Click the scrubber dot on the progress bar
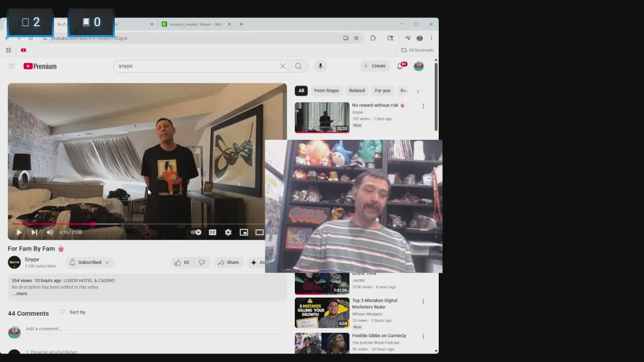Viewport: 644px width, 362px height. [93, 224]
